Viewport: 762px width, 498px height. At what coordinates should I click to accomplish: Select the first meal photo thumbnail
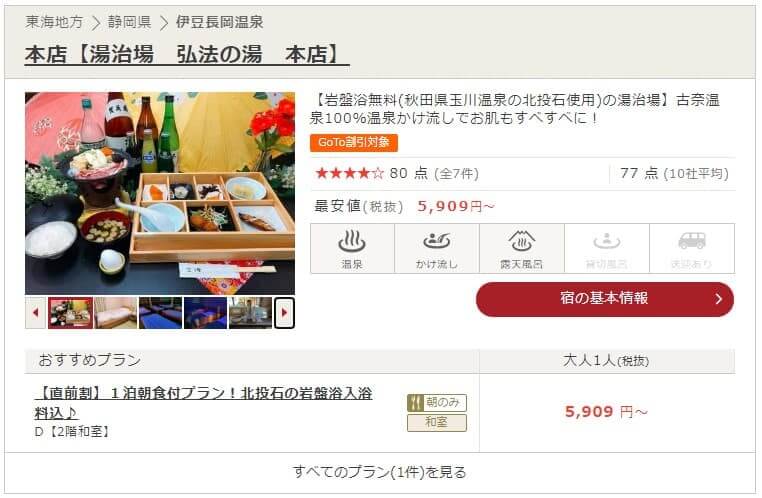tap(70, 313)
